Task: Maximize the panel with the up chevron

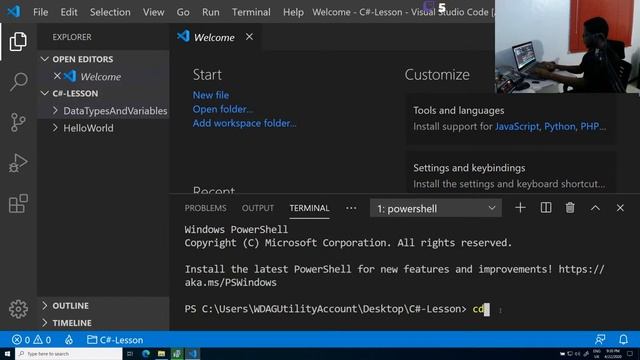Action: click(595, 208)
